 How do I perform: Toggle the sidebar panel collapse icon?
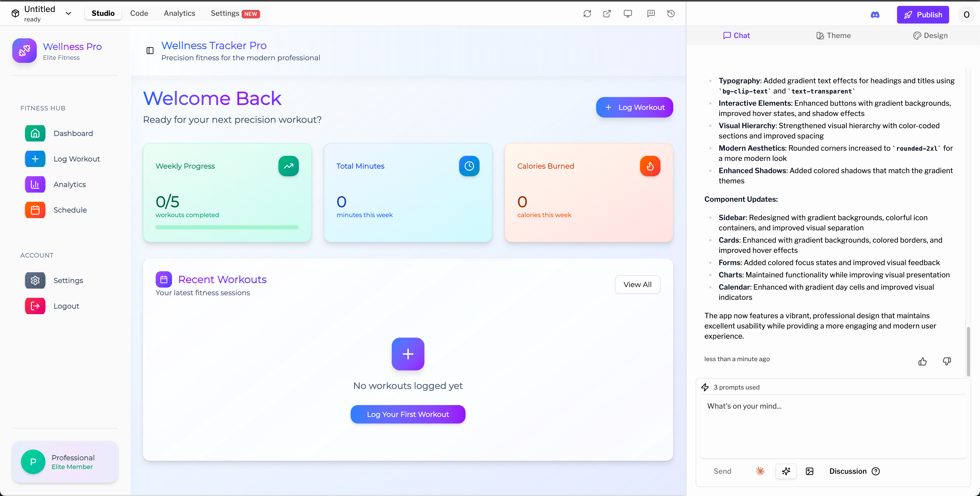(x=150, y=51)
